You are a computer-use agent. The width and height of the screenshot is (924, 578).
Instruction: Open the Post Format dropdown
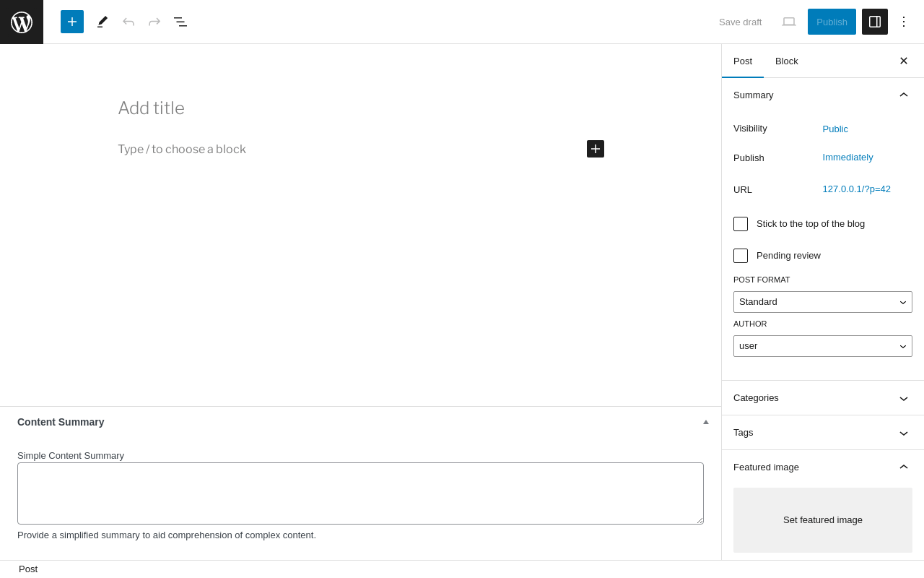823,302
